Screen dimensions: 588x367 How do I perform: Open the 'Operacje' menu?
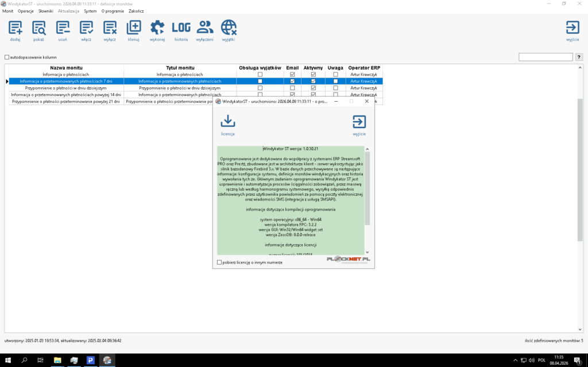tap(26, 11)
